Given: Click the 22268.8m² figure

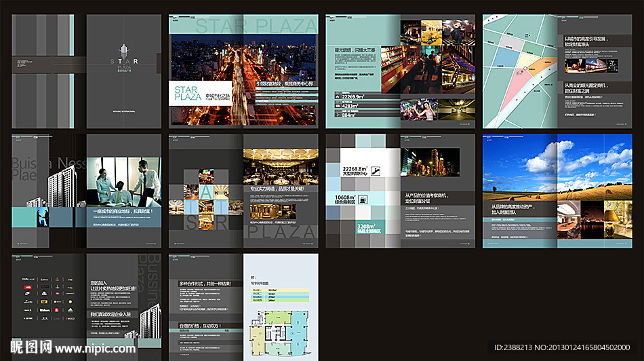Looking at the screenshot, I should (355, 168).
